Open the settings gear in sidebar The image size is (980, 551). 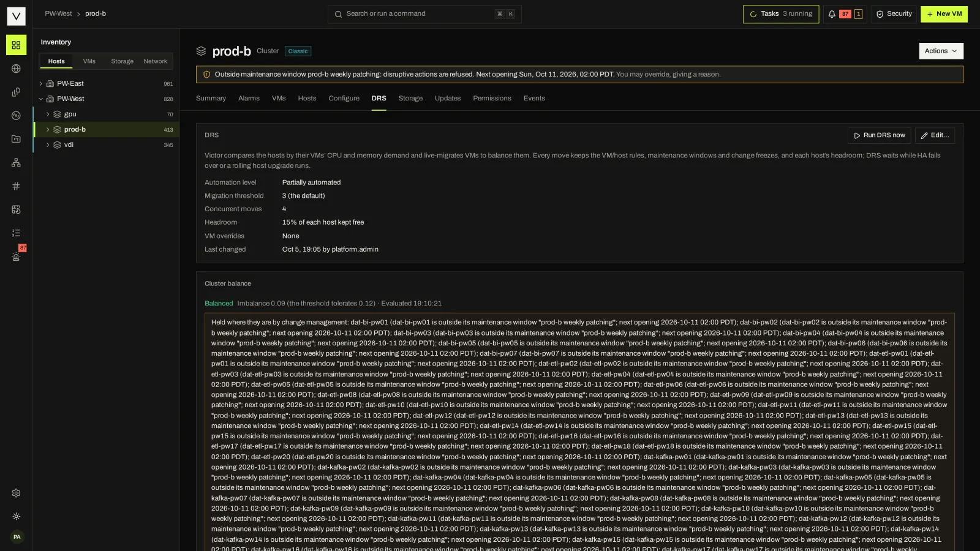16,493
